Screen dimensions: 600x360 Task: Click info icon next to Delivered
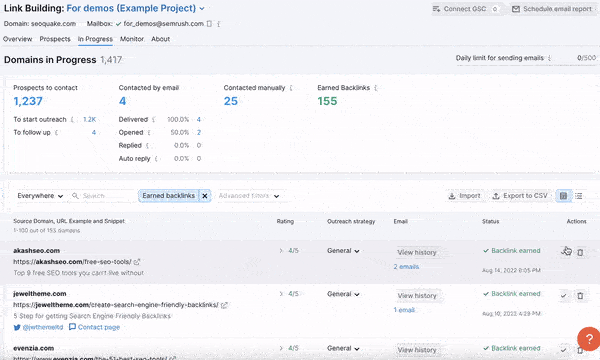coord(153,120)
